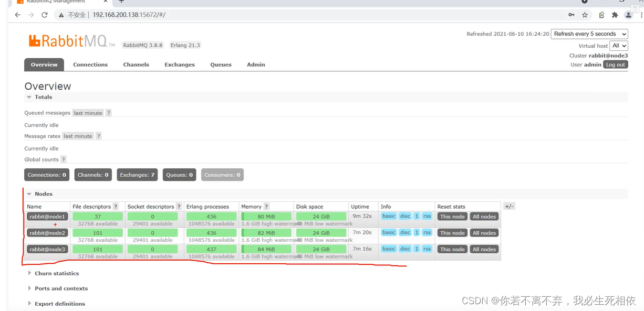Go back with the browser back arrow
The height and width of the screenshot is (311, 644).
click(17, 15)
